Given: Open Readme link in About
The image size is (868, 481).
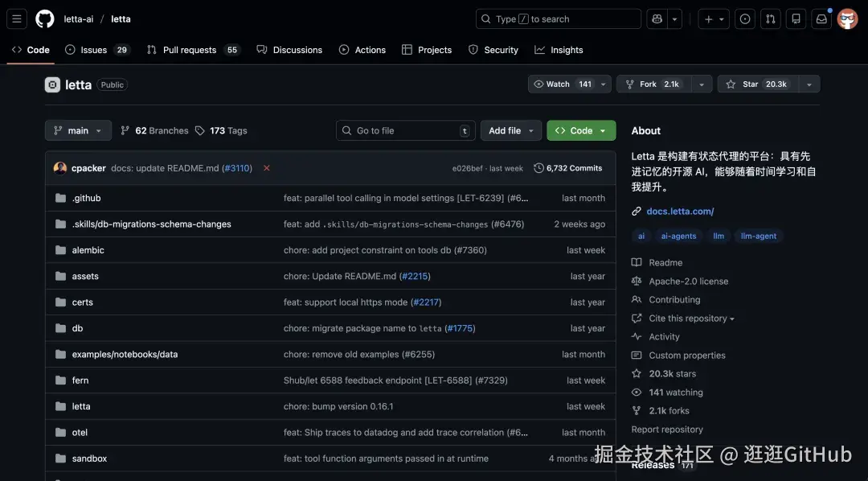Looking at the screenshot, I should 665,263.
